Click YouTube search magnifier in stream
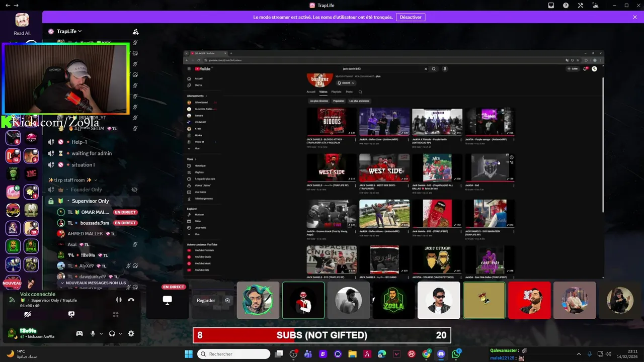Image resolution: width=644 pixels, height=362 pixels. click(434, 69)
